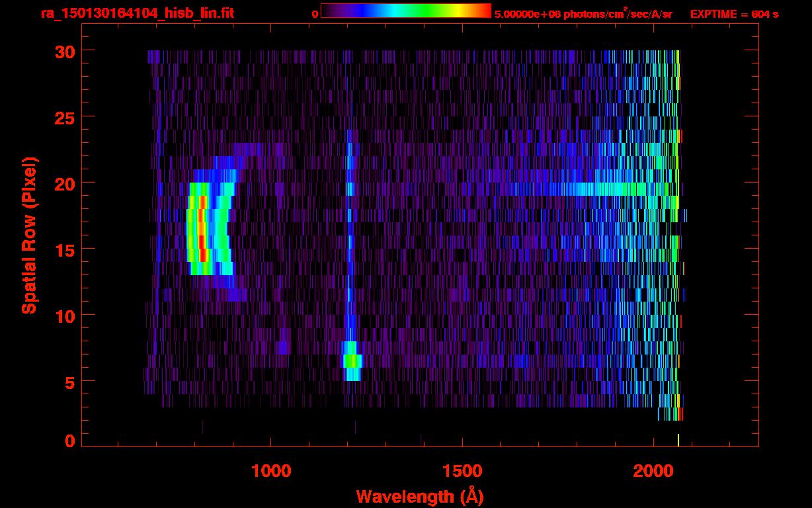
Task: Click the Spatial Row (Pixel) axis title
Action: pos(30,235)
